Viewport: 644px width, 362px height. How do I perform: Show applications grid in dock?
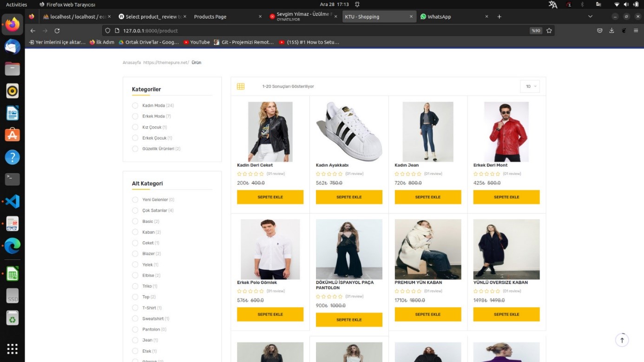point(13,349)
